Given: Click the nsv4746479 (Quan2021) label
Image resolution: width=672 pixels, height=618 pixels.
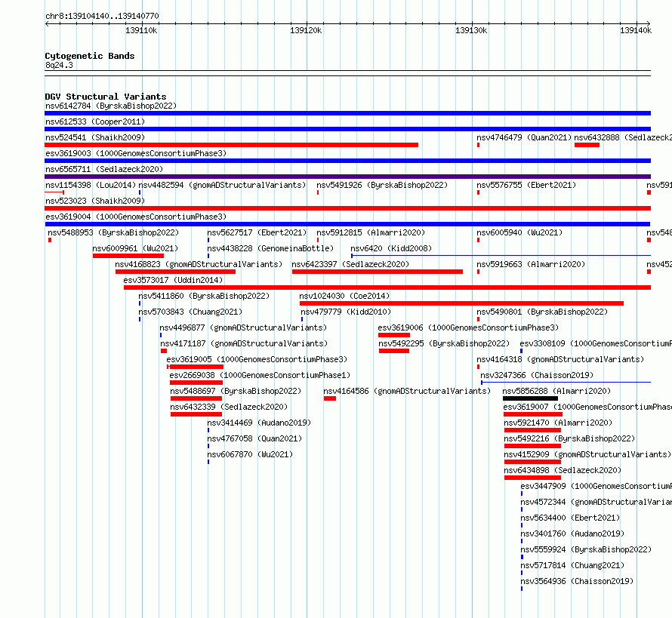Looking at the screenshot, I should click(x=524, y=137).
